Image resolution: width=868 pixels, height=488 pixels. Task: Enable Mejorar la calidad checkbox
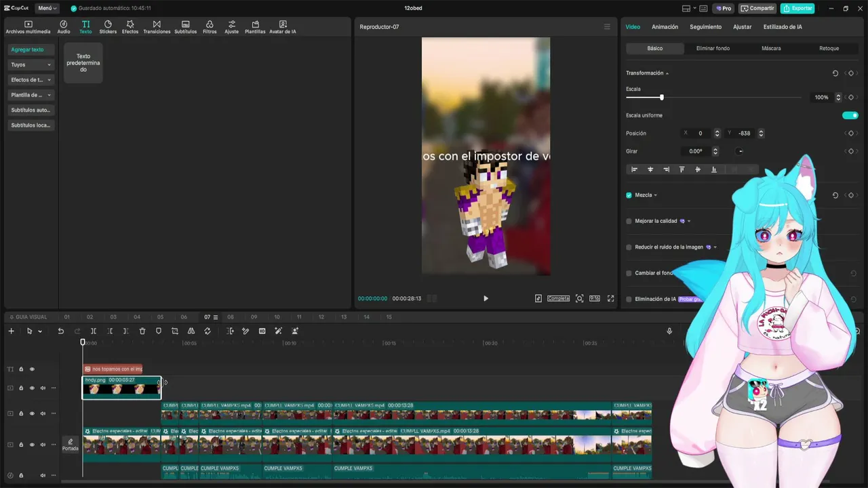point(629,221)
